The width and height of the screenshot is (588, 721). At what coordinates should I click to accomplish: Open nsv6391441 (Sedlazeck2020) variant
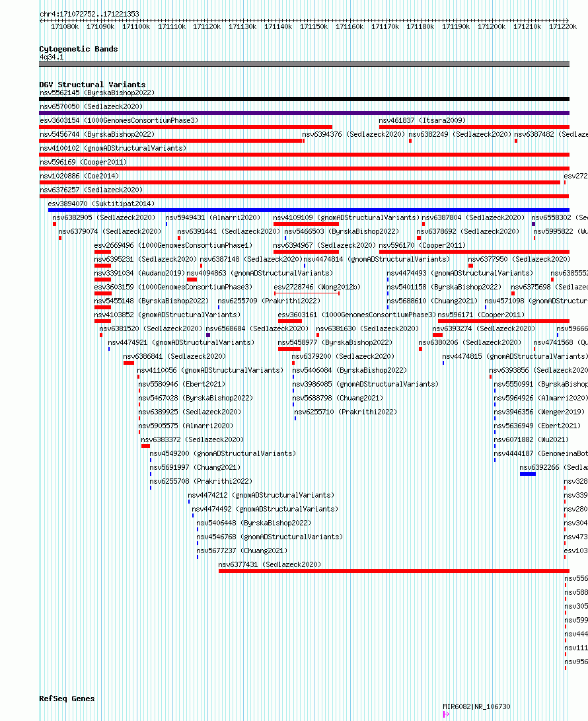coord(229,231)
